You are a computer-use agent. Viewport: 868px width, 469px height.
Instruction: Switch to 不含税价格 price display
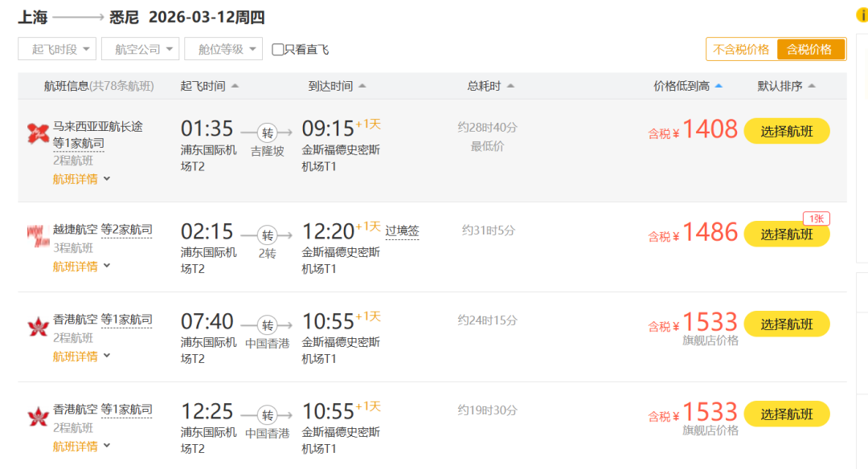[741, 50]
